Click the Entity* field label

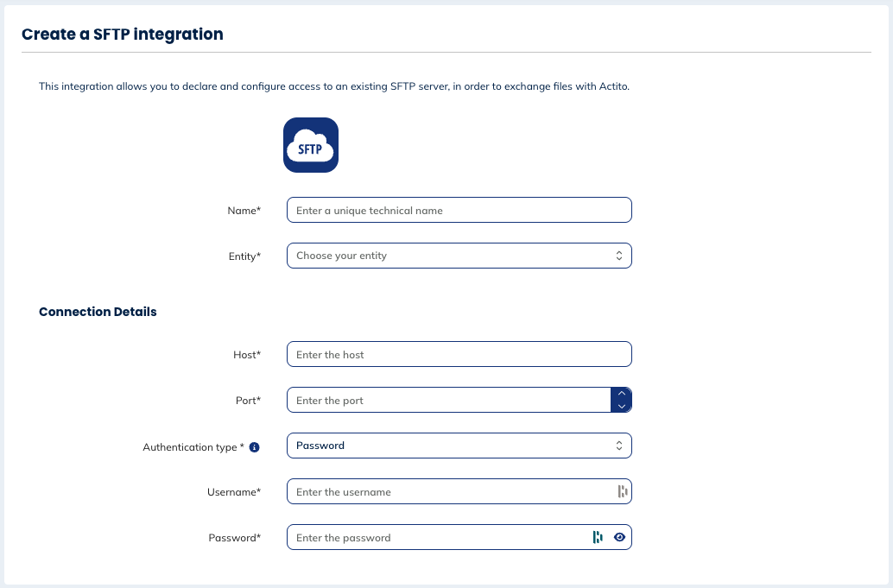tap(244, 256)
